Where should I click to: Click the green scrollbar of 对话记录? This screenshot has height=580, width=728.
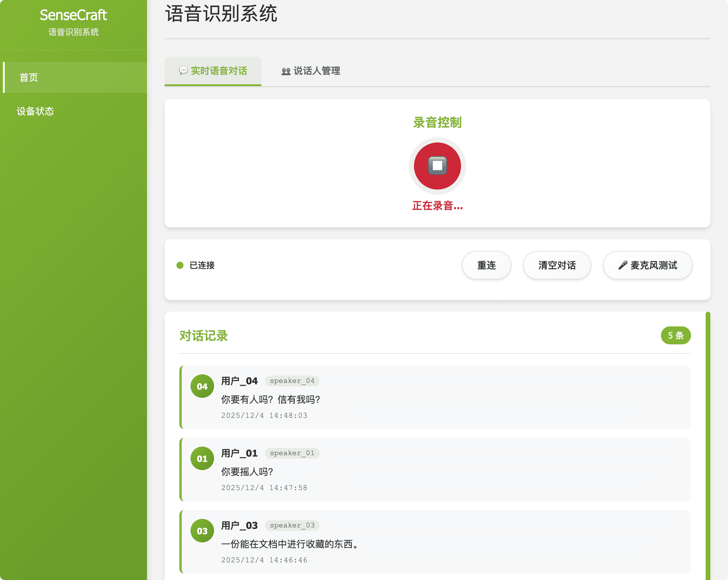708,439
